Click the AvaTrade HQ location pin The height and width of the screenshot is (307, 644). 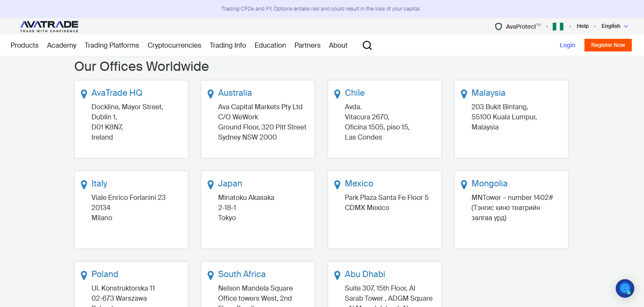coord(84,94)
